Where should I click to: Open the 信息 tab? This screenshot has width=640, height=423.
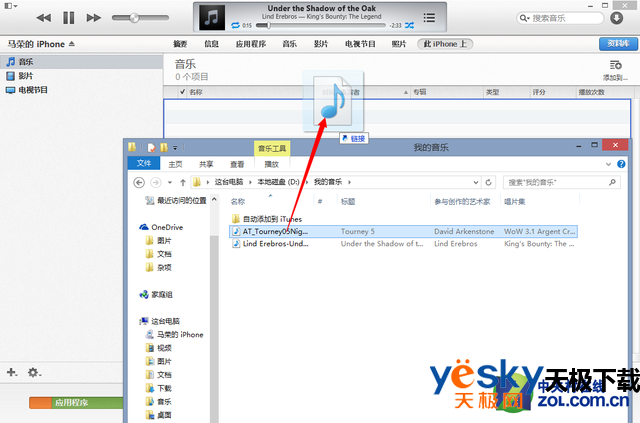211,44
